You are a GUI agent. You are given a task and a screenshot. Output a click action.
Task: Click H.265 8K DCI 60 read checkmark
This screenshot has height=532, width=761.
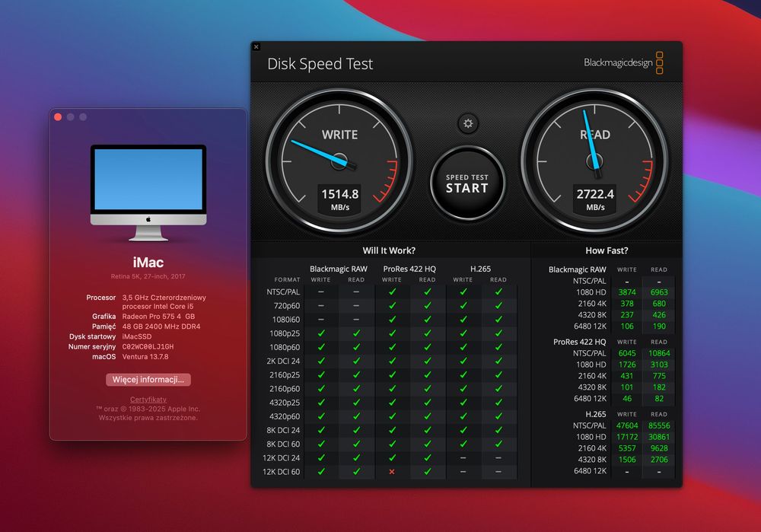pyautogui.click(x=498, y=444)
